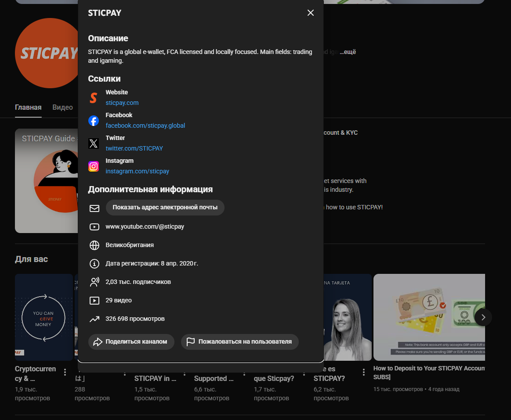This screenshot has height=420, width=511.
Task: Open options menu for 6,2 тыс. video
Action: pyautogui.click(x=364, y=372)
